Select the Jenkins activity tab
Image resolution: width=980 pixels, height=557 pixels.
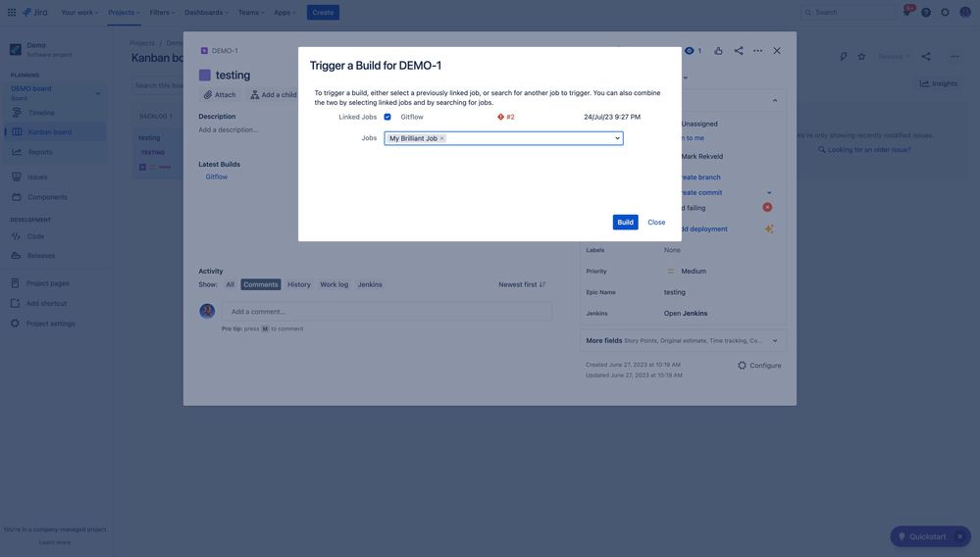point(370,284)
